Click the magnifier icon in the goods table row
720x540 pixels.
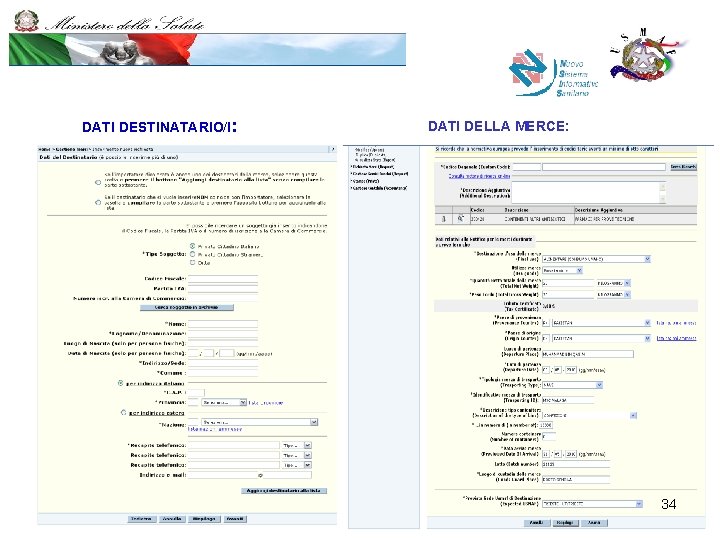[460, 219]
